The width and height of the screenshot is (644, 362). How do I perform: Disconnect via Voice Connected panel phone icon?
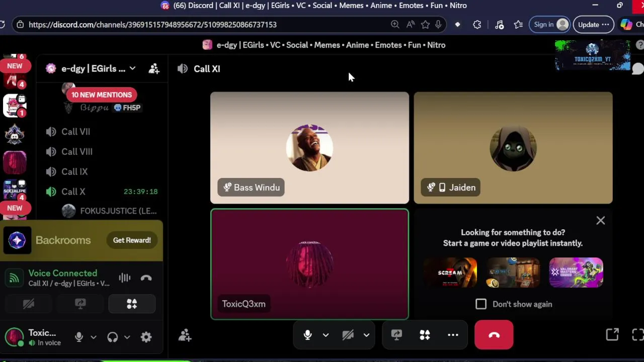[x=146, y=278]
